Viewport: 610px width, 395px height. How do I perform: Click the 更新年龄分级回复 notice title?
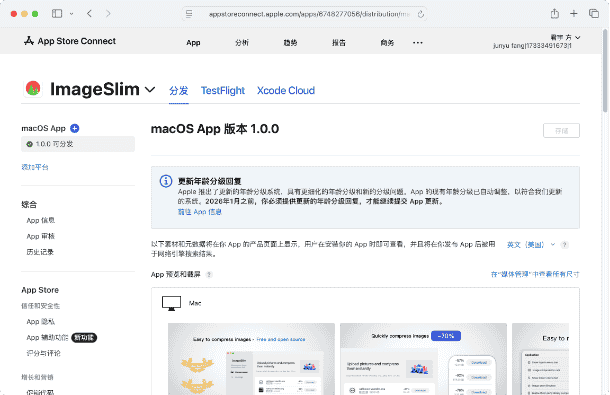point(209,181)
